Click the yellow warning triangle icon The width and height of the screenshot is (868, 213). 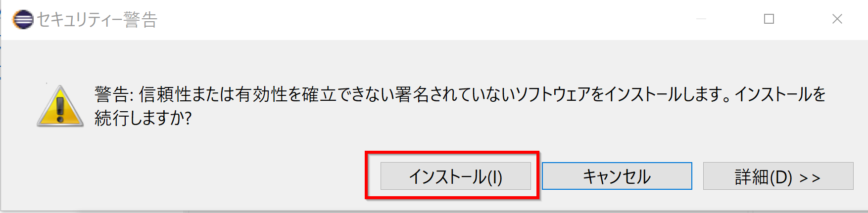[x=60, y=106]
